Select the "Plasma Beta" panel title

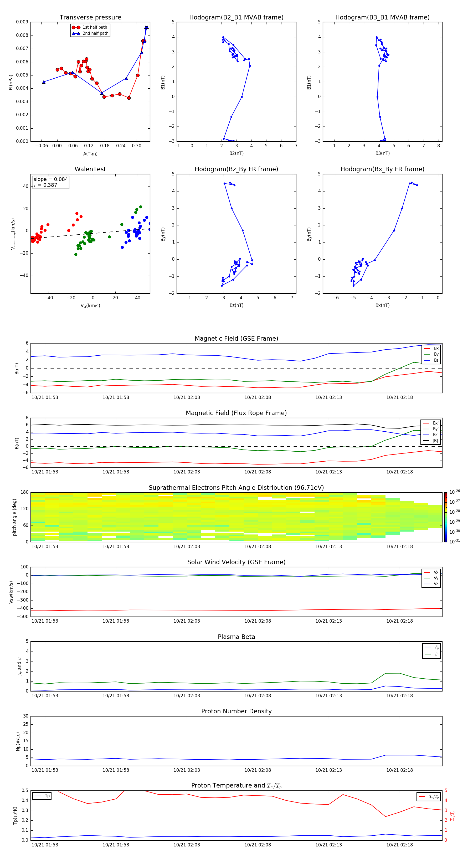(x=236, y=637)
